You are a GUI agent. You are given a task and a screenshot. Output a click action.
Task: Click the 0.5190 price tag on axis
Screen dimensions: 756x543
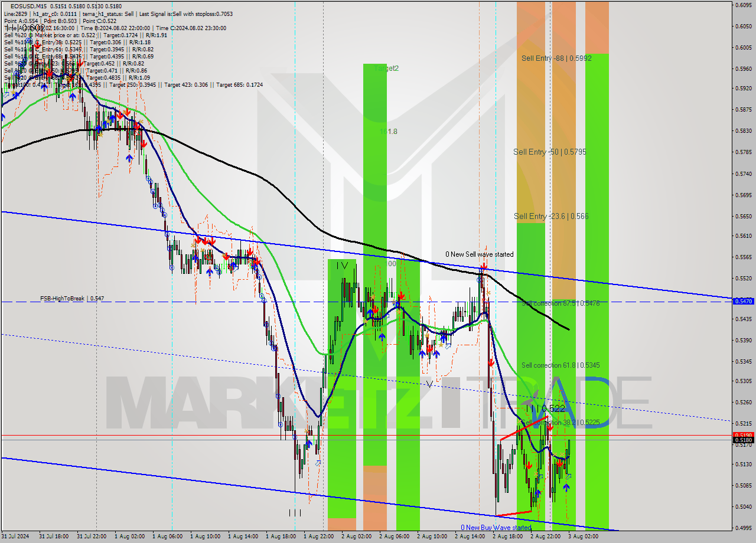(743, 435)
